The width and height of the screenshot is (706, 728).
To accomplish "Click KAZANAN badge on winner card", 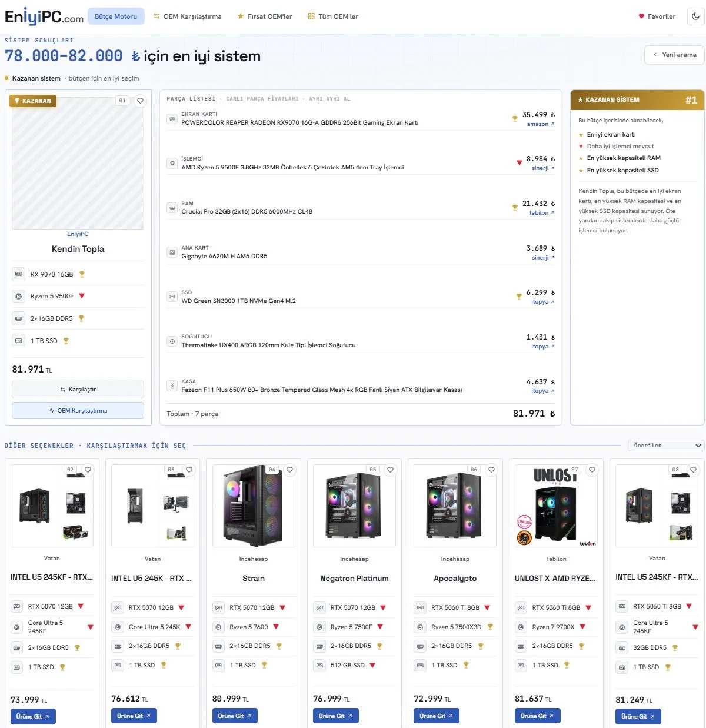I will [33, 101].
